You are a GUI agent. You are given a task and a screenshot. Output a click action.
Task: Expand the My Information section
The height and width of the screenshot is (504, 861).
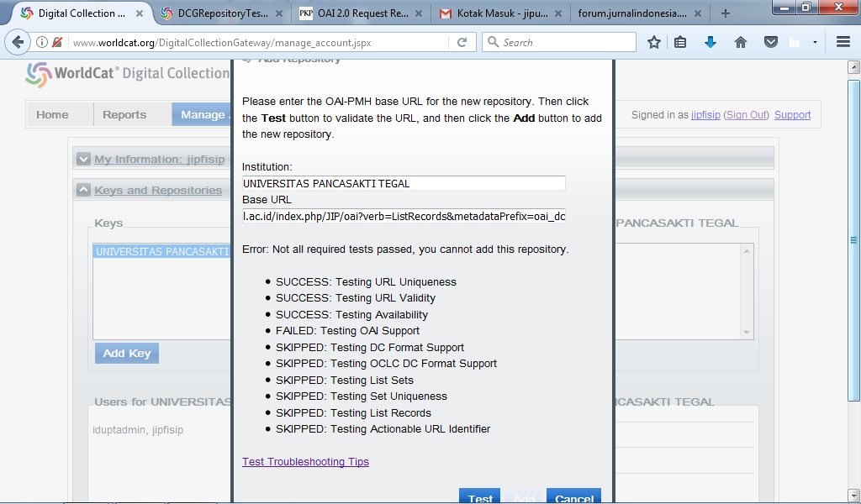pyautogui.click(x=83, y=159)
